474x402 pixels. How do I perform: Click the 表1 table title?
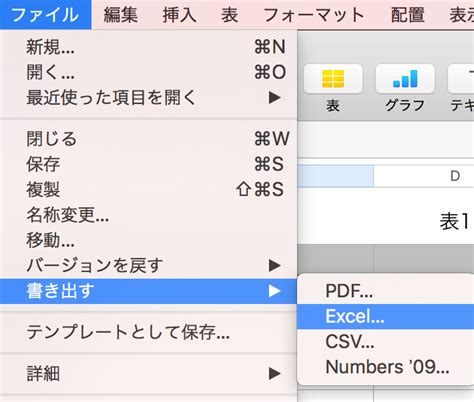[455, 221]
